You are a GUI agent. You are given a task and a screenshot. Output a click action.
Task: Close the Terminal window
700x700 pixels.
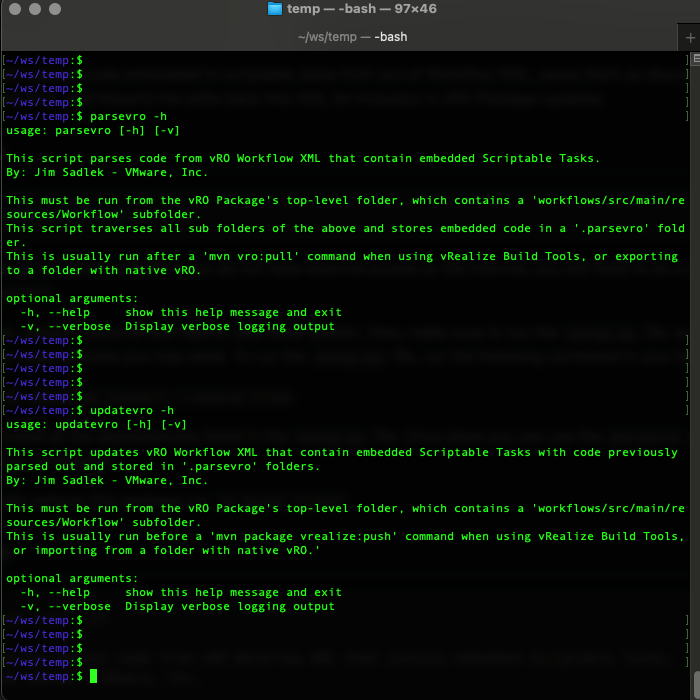[13, 9]
